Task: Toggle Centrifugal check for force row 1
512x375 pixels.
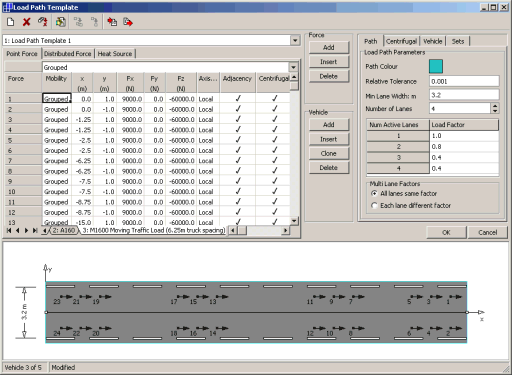Action: point(274,99)
